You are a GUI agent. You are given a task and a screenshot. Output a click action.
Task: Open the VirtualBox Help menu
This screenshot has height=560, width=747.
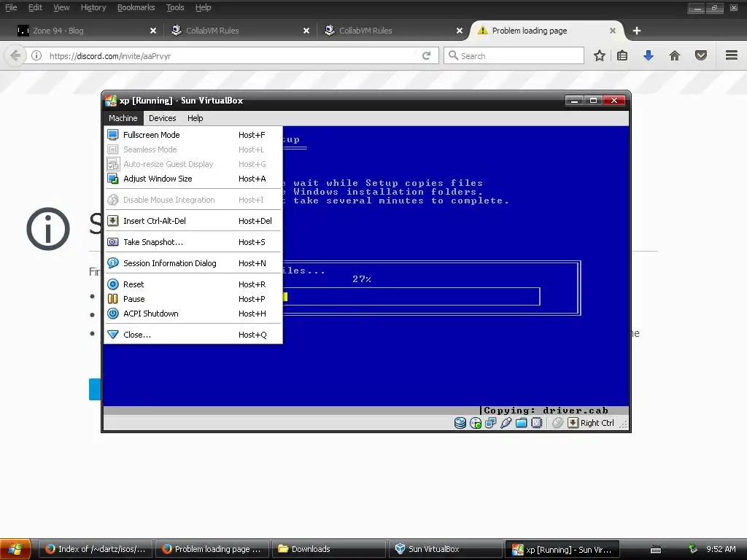click(x=195, y=118)
